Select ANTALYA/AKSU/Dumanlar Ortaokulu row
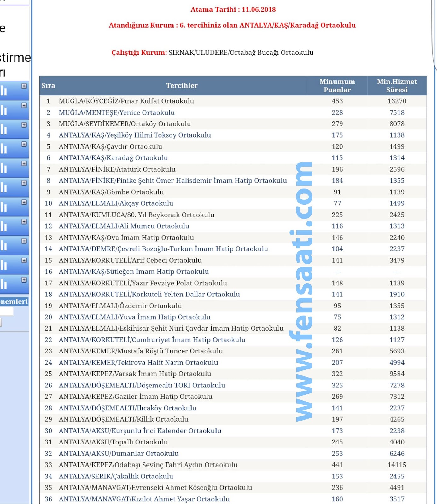This screenshot has height=504, width=437. click(233, 454)
